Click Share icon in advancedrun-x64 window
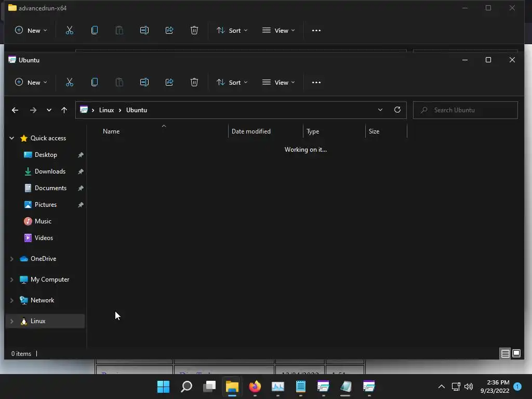532x399 pixels. [x=169, y=30]
